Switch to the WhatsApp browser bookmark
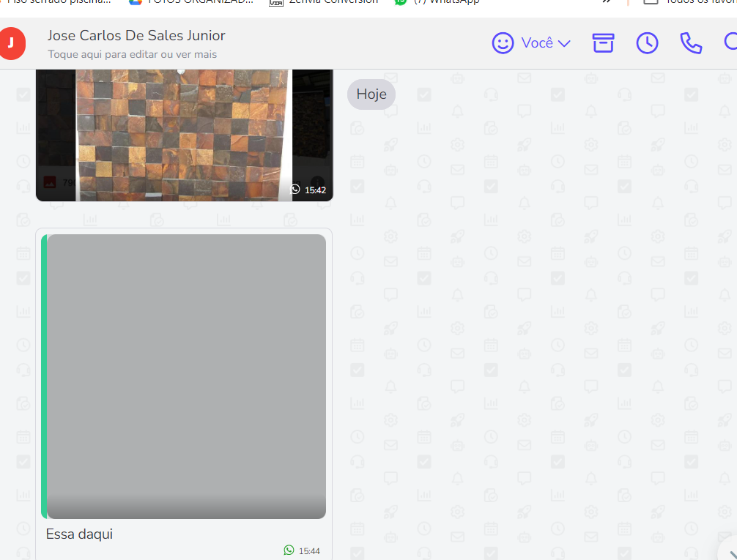737x560 pixels. (437, 2)
